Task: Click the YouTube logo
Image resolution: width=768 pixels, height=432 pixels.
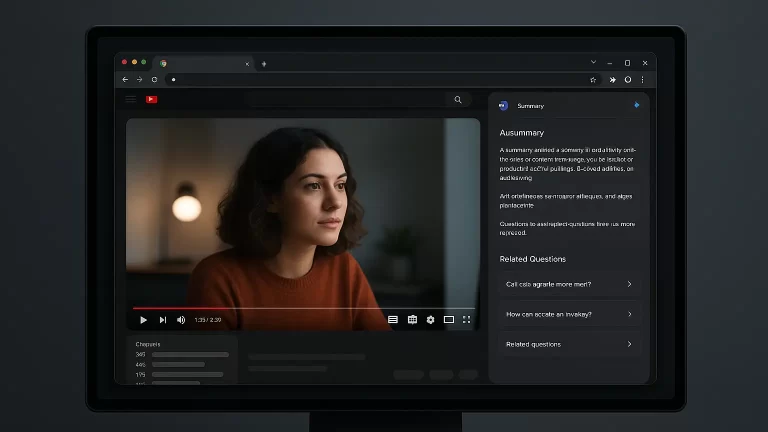Action: 151,99
